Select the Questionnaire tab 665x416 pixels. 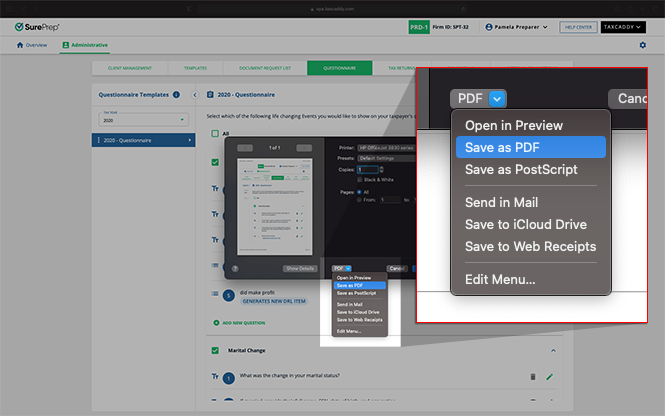340,68
